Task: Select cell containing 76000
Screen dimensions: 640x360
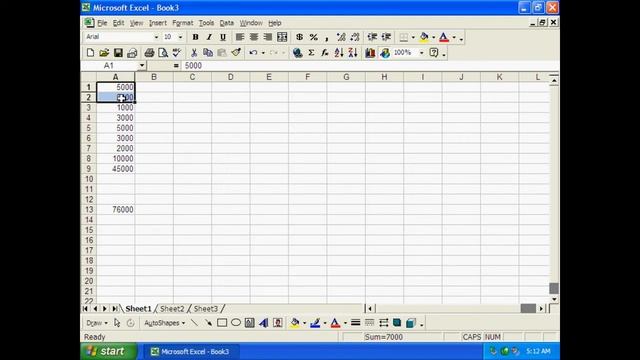Action: coord(116,209)
